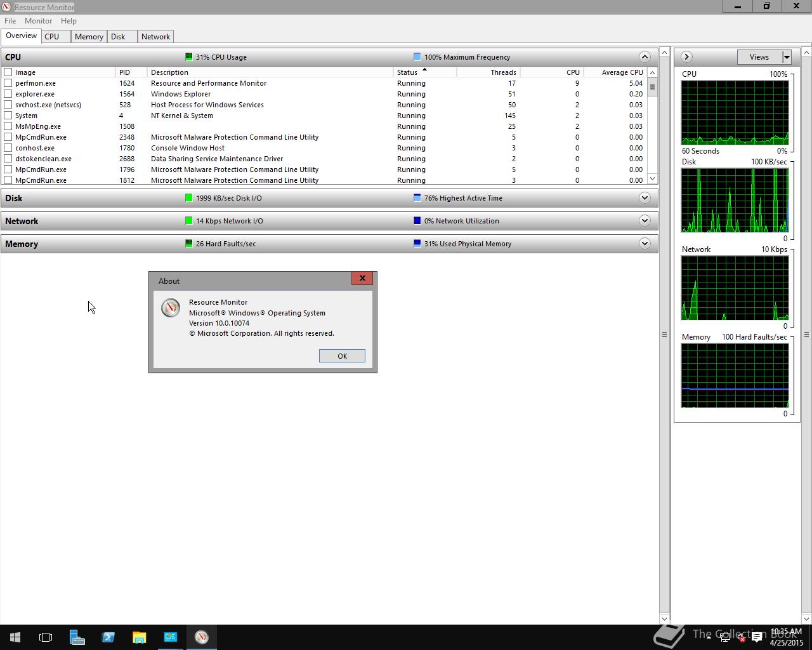Check the MpCmdRun.exe PID 1796 checkbox
Screen dimensions: 812x650
tap(8, 169)
